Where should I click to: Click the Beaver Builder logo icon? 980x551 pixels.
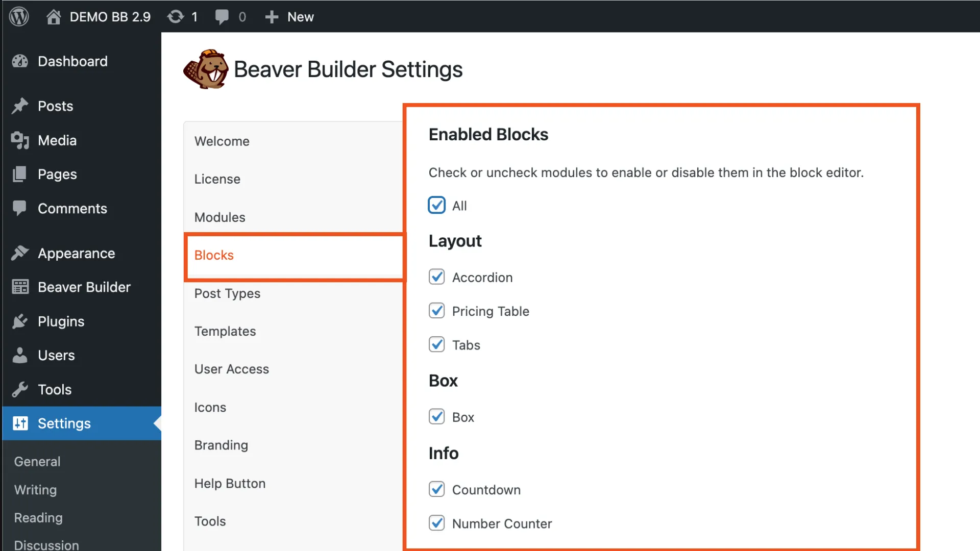click(x=204, y=69)
